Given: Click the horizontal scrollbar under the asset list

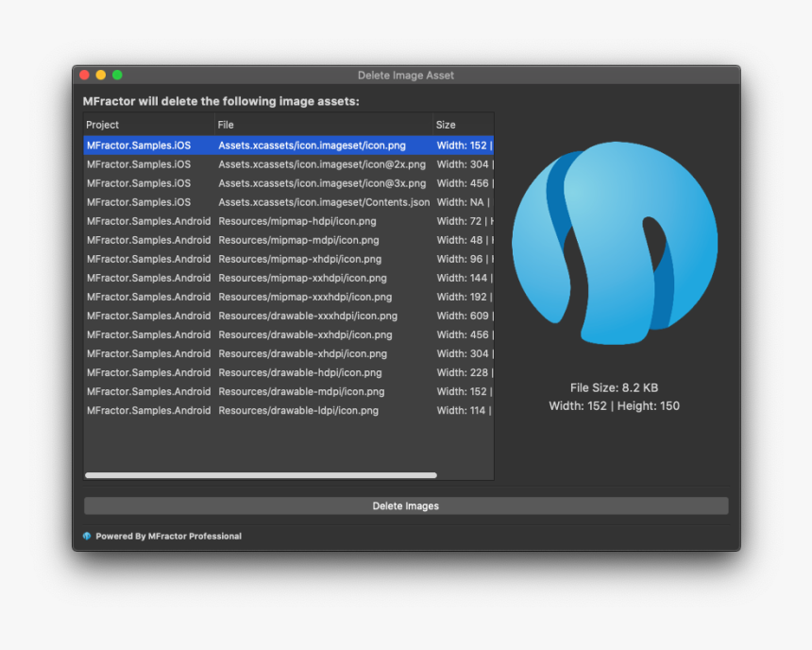Looking at the screenshot, I should pos(261,475).
